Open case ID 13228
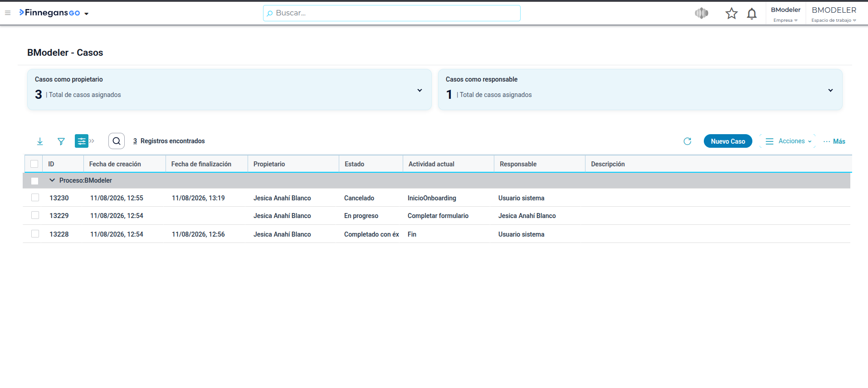The width and height of the screenshot is (868, 388). (x=59, y=234)
